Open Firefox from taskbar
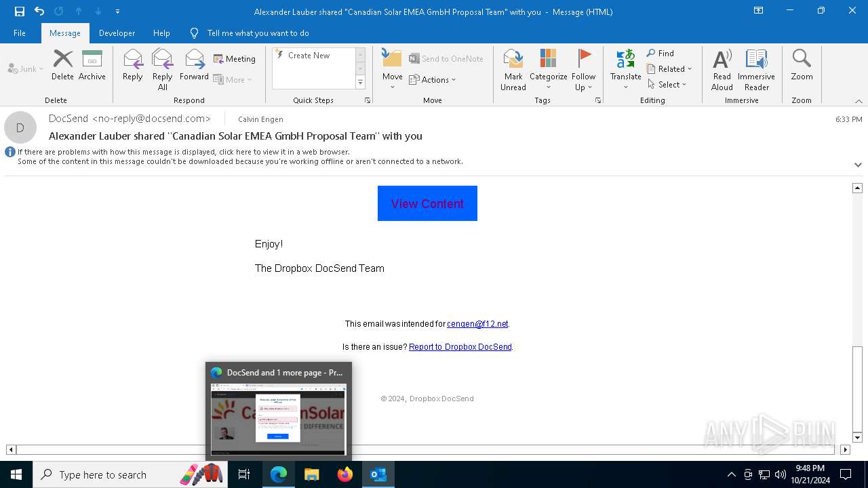868x488 pixels. point(345,474)
